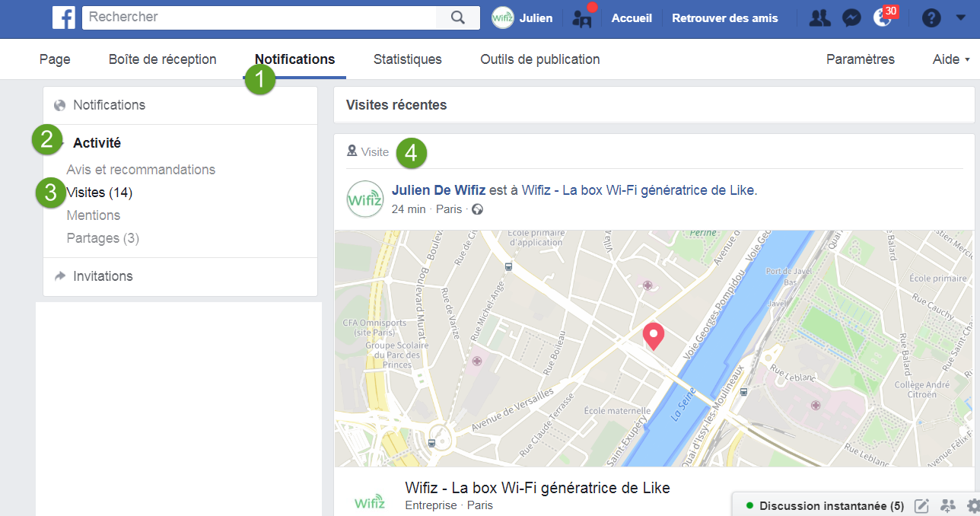
Task: Open the friend requests icon
Action: [x=819, y=18]
